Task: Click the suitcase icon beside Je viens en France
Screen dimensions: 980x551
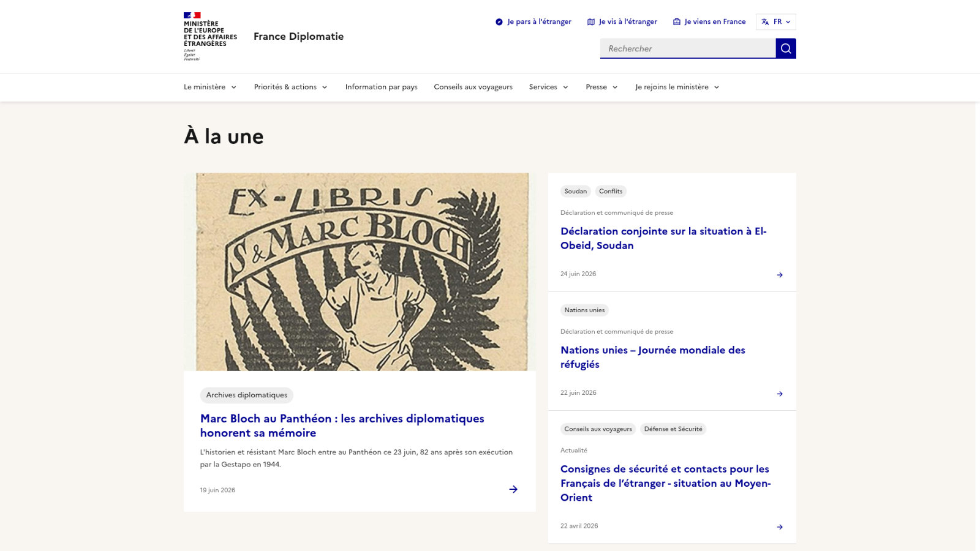Action: (677, 22)
